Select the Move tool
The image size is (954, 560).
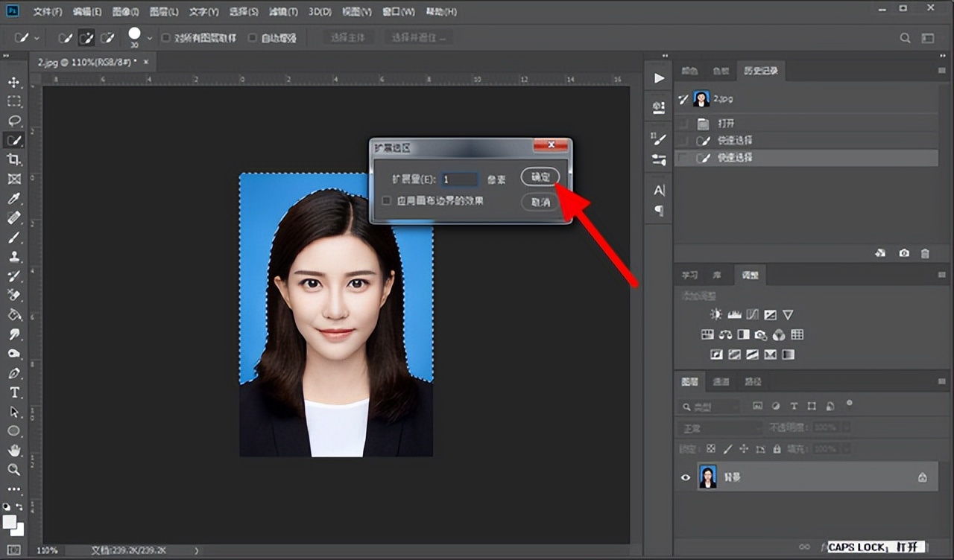click(13, 82)
